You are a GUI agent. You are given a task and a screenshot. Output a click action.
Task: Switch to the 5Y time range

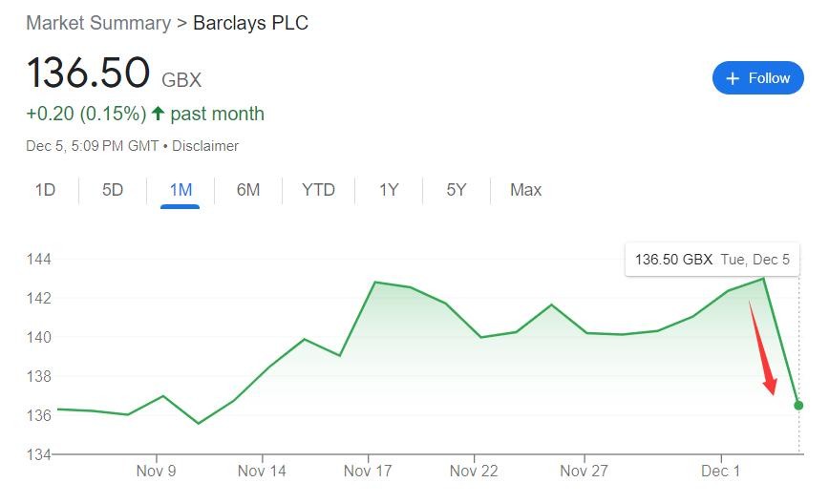(457, 190)
